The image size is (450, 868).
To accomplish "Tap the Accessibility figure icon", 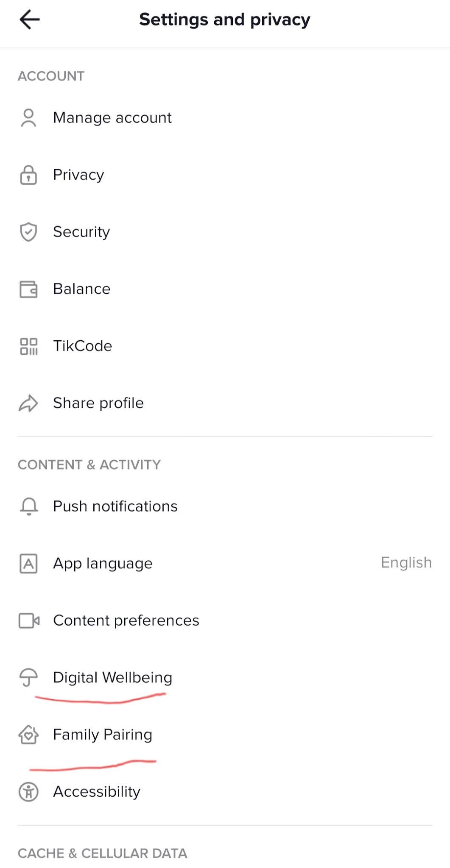I will pos(28,792).
